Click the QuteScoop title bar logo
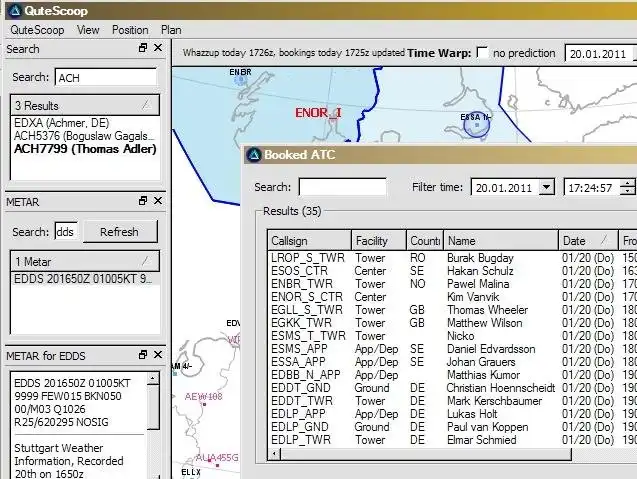This screenshot has width=637, height=479. click(15, 11)
